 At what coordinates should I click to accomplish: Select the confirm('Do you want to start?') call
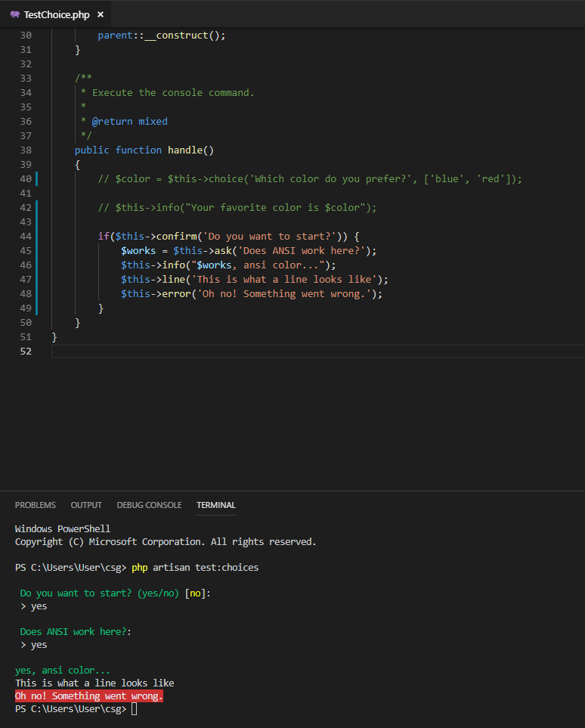click(242, 236)
